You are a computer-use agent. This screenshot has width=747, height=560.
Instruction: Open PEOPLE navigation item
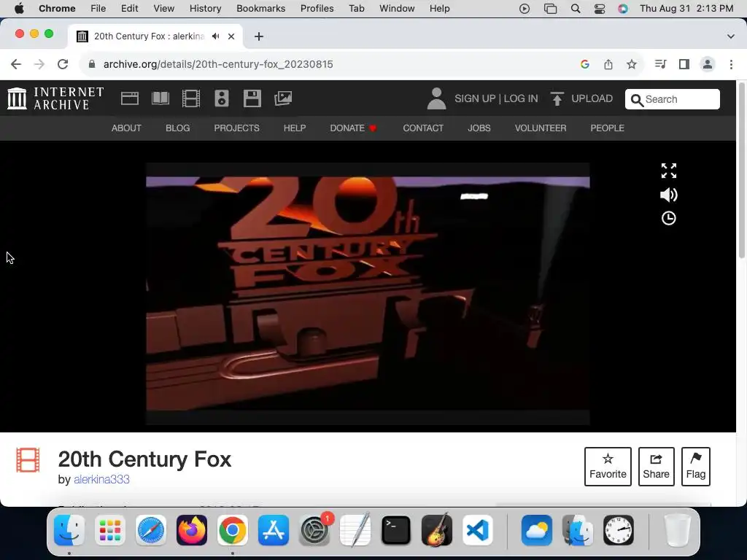click(x=608, y=128)
